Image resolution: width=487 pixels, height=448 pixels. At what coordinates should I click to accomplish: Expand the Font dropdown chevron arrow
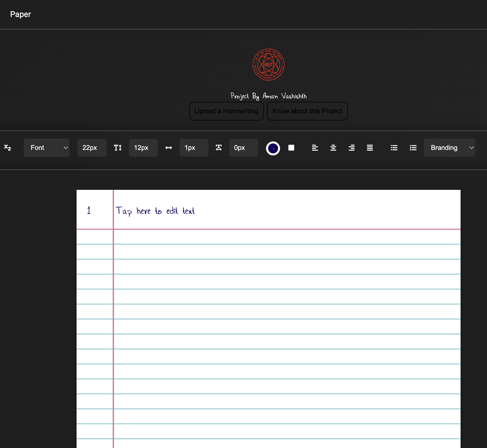pyautogui.click(x=65, y=148)
